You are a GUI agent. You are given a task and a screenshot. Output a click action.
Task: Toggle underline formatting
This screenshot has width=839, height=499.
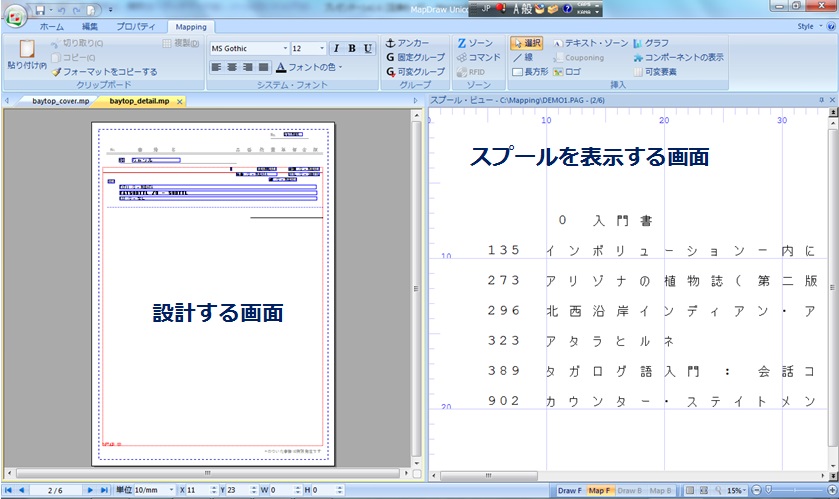tap(368, 48)
